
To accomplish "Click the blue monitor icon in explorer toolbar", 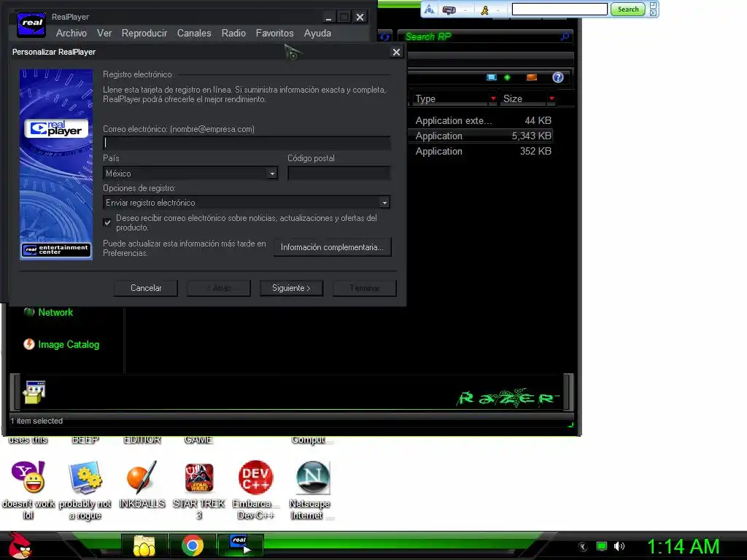I will (x=491, y=77).
